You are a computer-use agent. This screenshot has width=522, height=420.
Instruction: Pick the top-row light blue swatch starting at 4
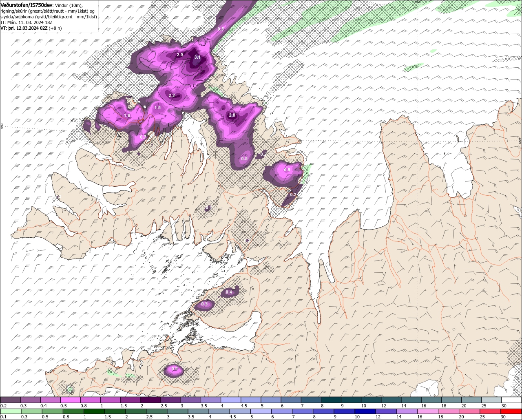(x=231, y=400)
